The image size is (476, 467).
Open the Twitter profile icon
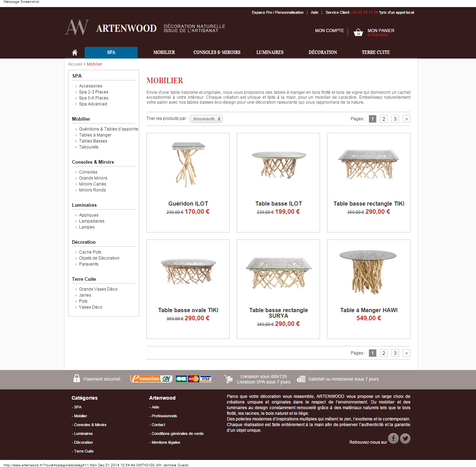click(405, 438)
